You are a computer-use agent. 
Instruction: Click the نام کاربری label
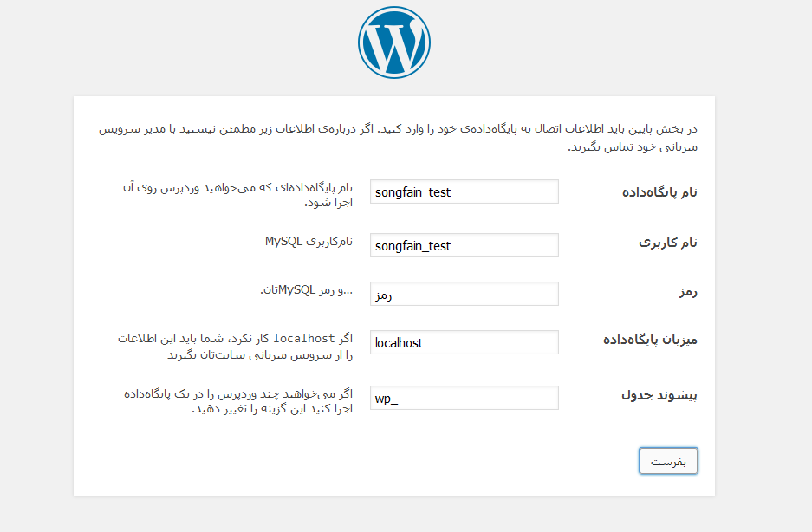click(668, 243)
